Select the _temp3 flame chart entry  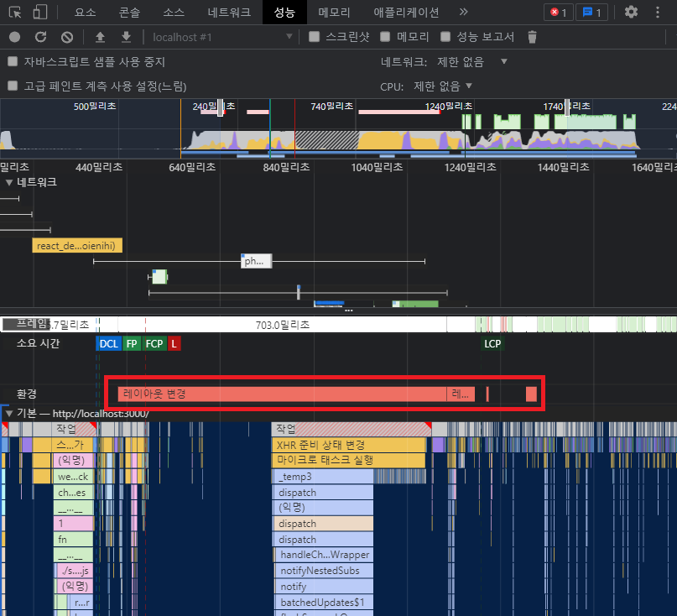pyautogui.click(x=323, y=477)
